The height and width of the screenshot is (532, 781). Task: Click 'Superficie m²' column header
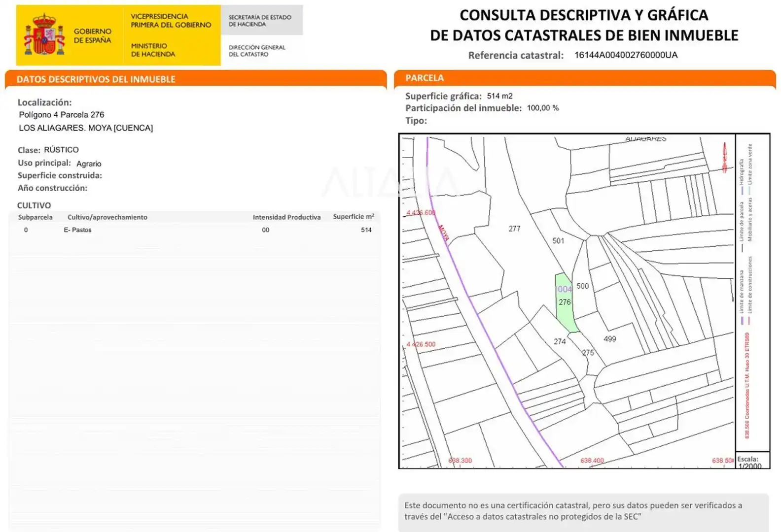(x=354, y=217)
